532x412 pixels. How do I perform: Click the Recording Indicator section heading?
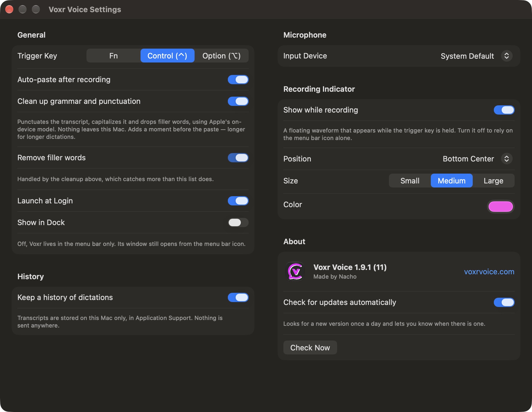click(x=319, y=89)
